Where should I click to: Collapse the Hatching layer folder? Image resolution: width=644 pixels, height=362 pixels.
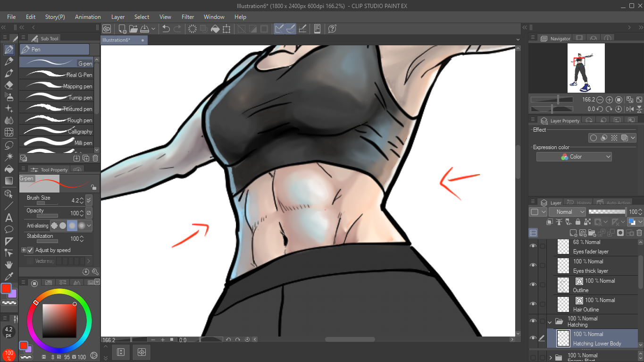click(x=550, y=322)
